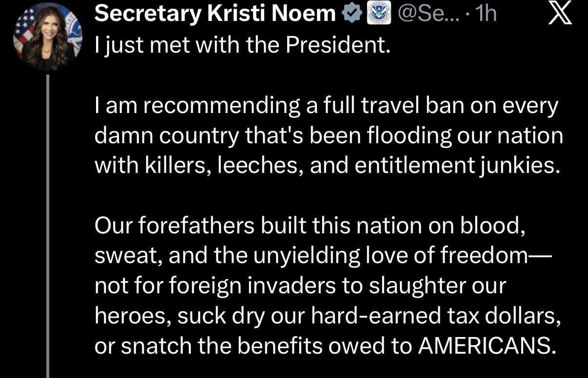This screenshot has height=378, width=588.
Task: Click the X logo icon
Action: pos(561,15)
